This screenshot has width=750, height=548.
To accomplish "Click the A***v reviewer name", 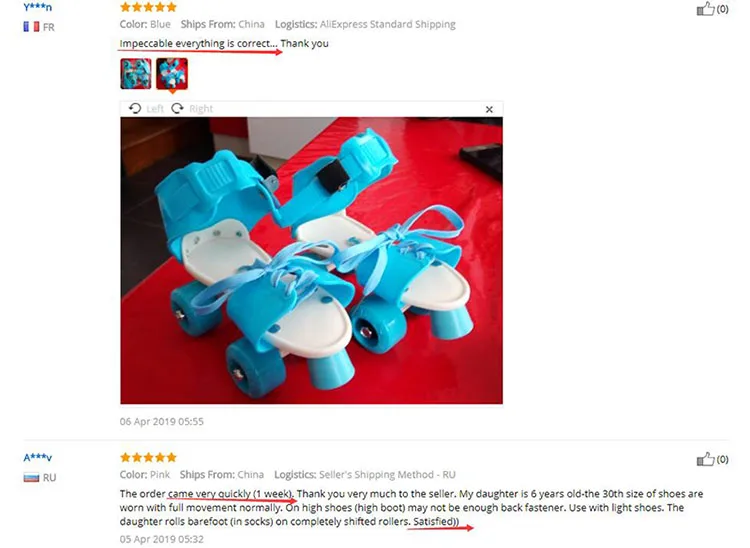I will click(38, 458).
